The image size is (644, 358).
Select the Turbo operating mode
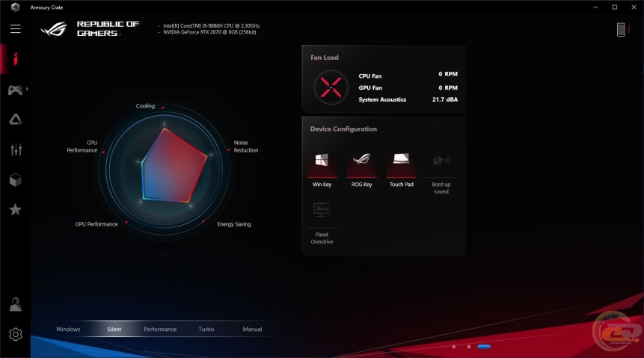206,330
